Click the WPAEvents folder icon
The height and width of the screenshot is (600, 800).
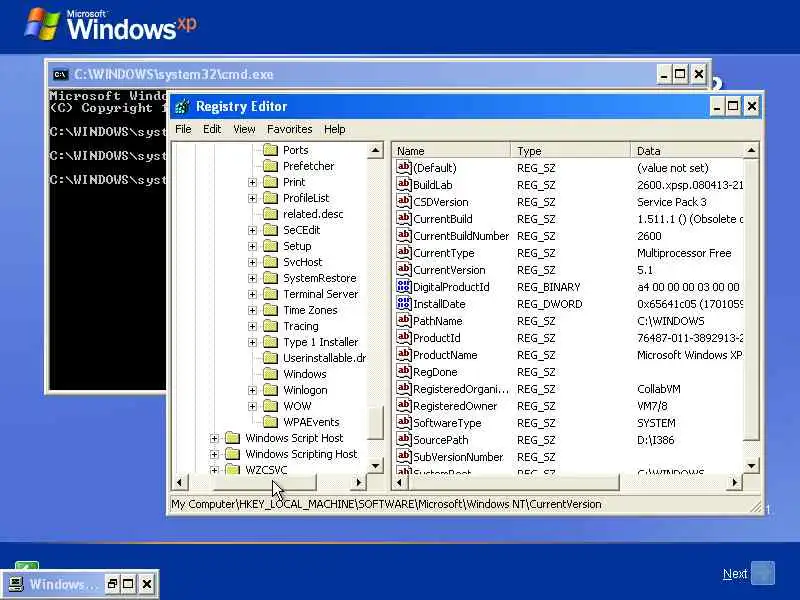point(270,422)
